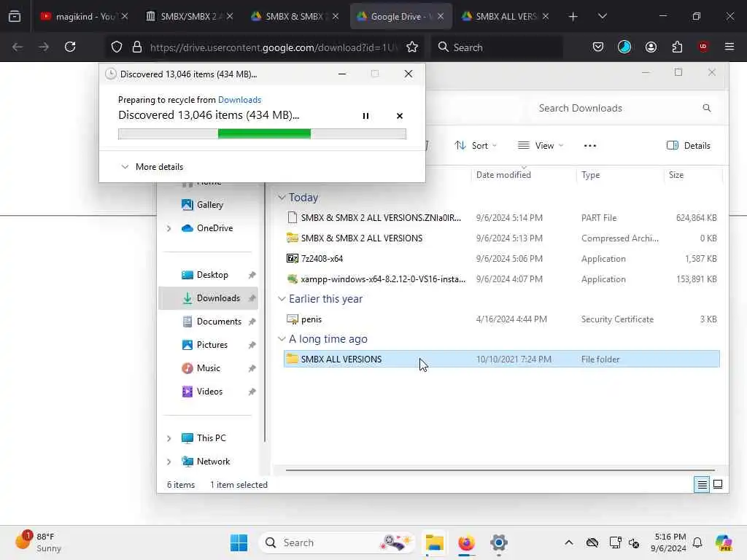747x560 pixels.
Task: Cancel the recycle operation with X
Action: click(x=399, y=116)
